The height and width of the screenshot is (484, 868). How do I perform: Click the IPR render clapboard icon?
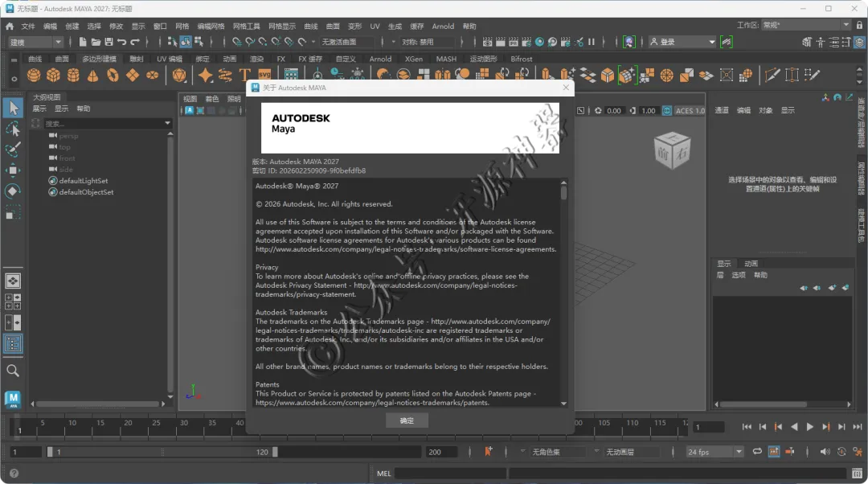pos(513,42)
